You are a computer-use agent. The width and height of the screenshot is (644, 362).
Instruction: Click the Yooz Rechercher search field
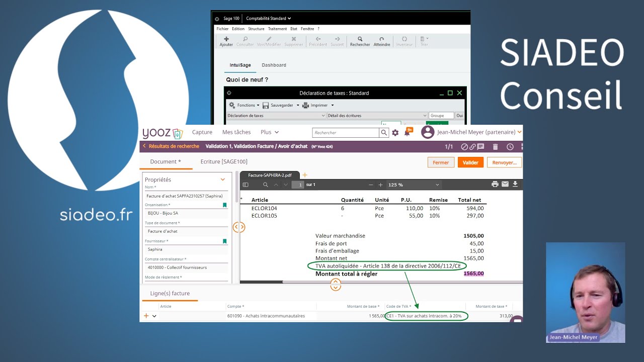click(346, 133)
